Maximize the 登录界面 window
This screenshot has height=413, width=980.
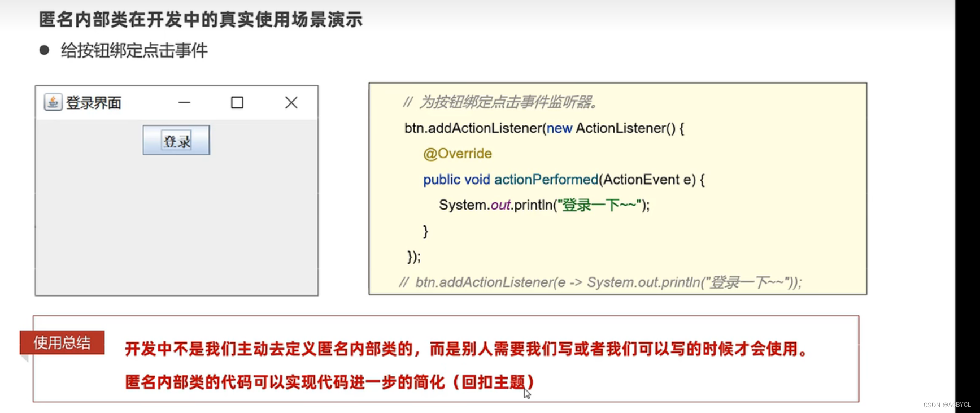[237, 103]
